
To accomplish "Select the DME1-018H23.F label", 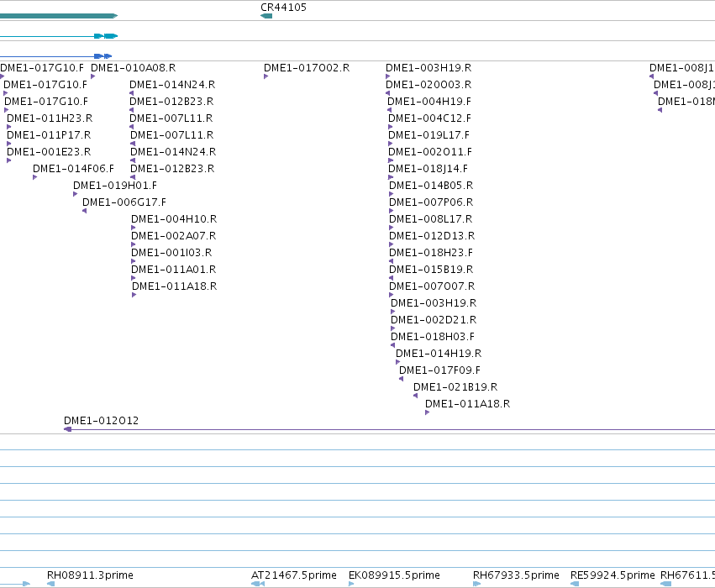I will [x=431, y=253].
